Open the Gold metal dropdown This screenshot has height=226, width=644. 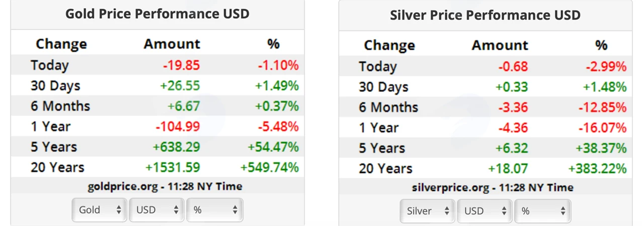(x=100, y=210)
